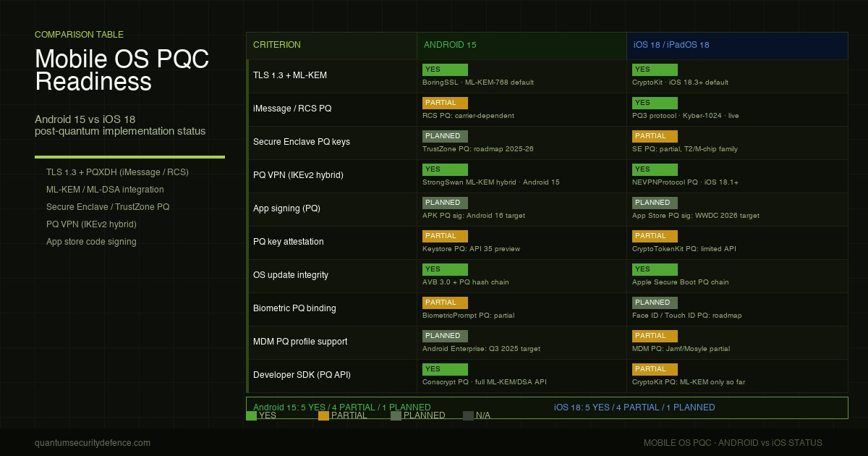Screen dimensions: 868x456
Task: Click 'AVB 3.0 + PQ hash chain' text
Action: pos(466,282)
